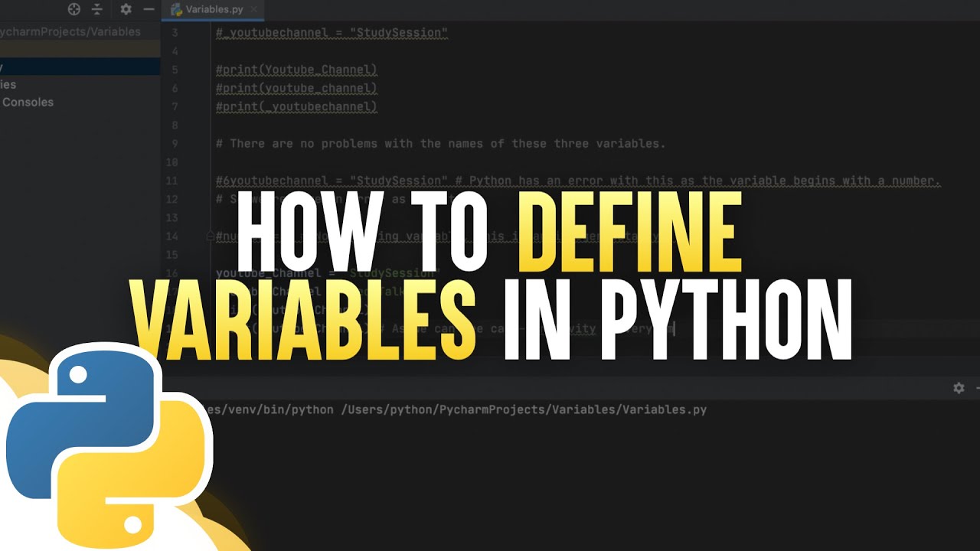
Task: Click line number 9 in the gutter
Action: (x=175, y=143)
